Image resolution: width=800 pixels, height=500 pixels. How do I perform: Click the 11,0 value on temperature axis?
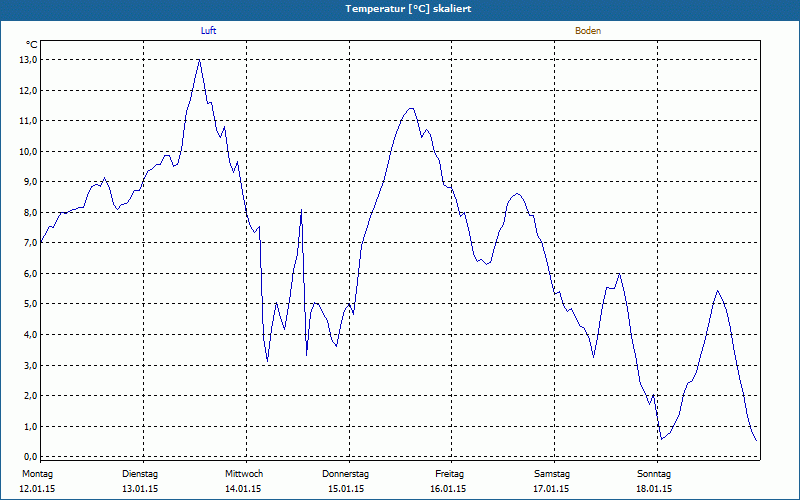(30, 121)
